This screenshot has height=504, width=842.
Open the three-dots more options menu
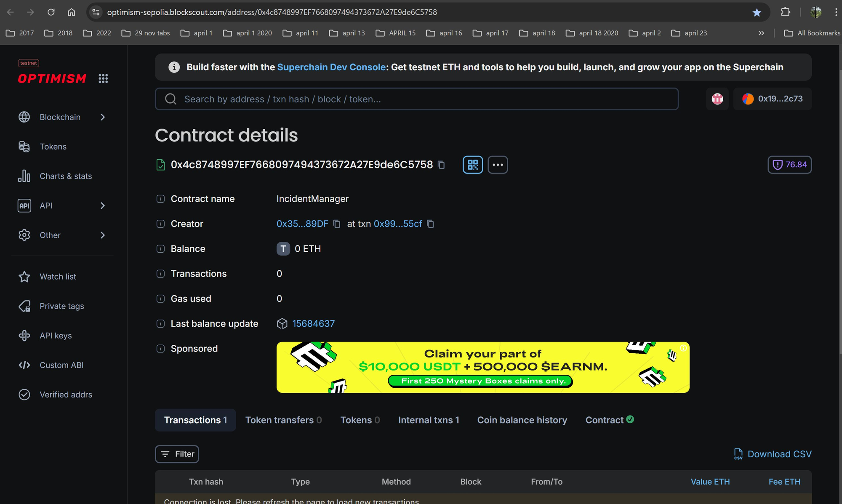(498, 165)
